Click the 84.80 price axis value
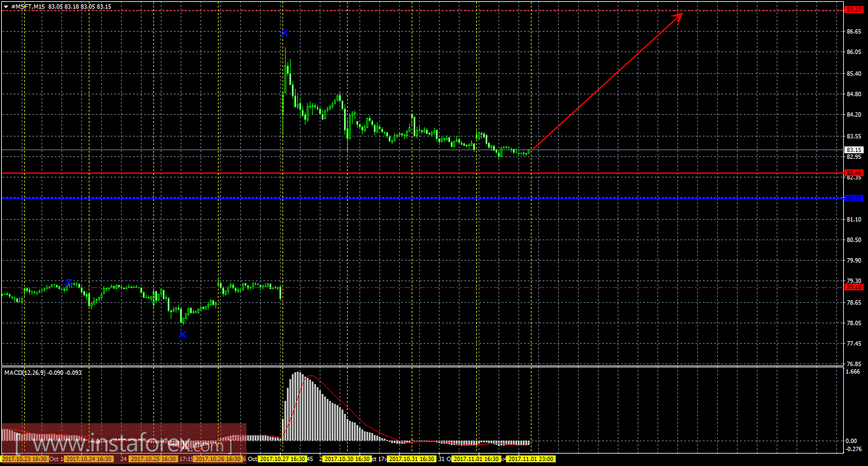868x466 pixels. (x=854, y=94)
